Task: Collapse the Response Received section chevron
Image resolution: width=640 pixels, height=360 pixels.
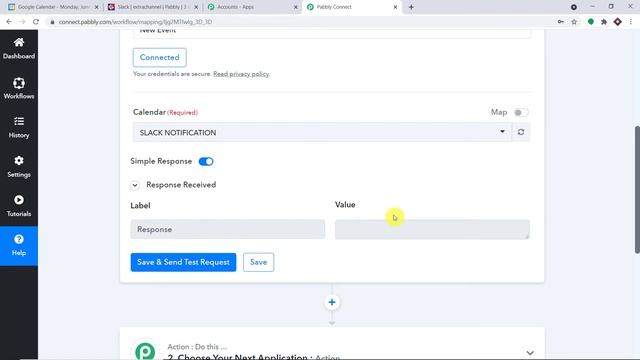Action: click(x=135, y=185)
